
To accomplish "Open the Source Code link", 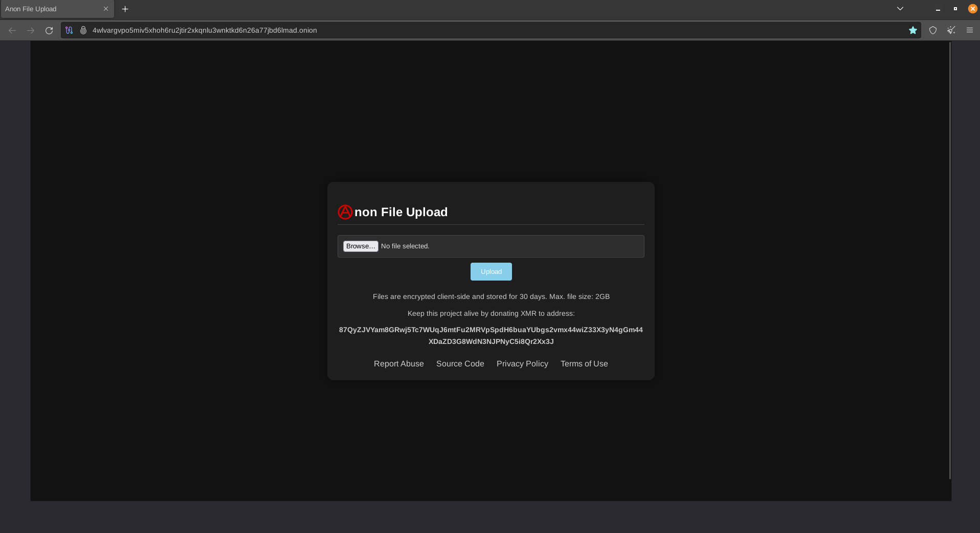I will tap(460, 364).
